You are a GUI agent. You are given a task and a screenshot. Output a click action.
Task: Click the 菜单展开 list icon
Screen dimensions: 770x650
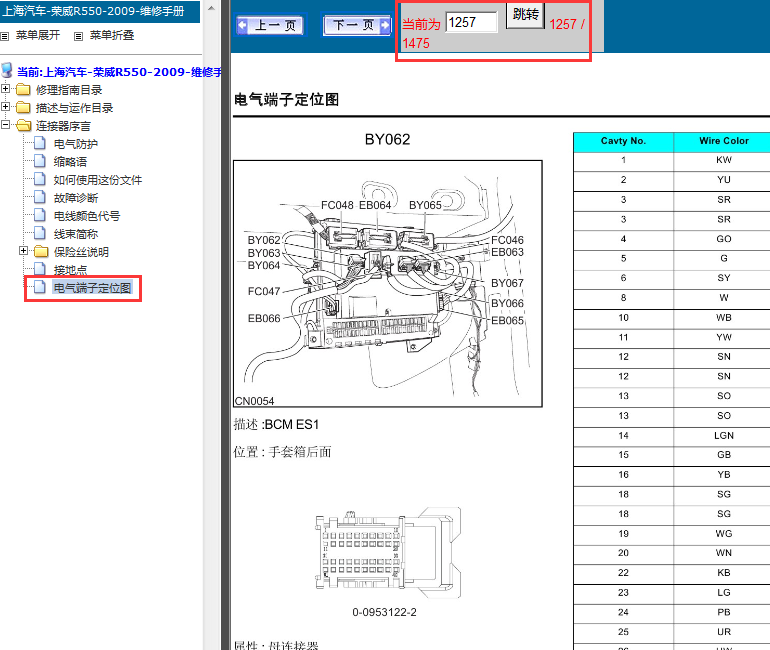[5, 36]
